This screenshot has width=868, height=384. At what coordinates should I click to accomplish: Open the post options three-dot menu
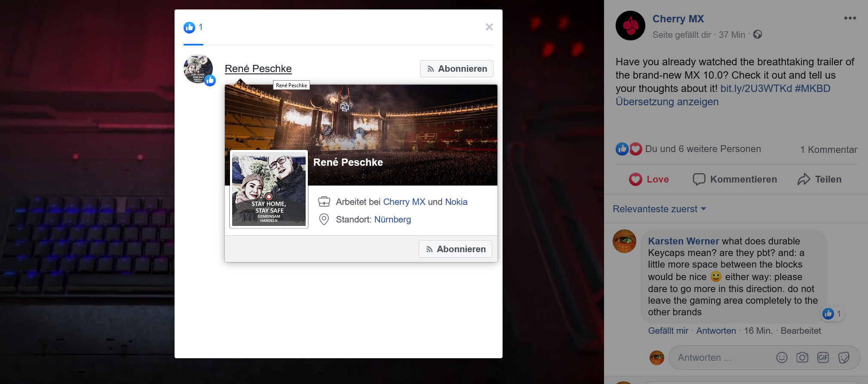pyautogui.click(x=850, y=18)
